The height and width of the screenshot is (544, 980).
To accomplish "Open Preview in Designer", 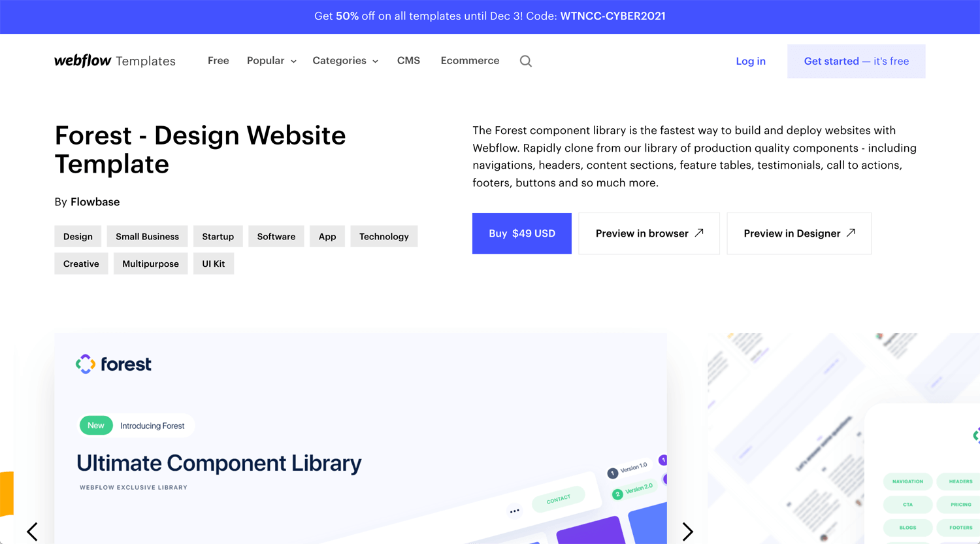I will [799, 233].
